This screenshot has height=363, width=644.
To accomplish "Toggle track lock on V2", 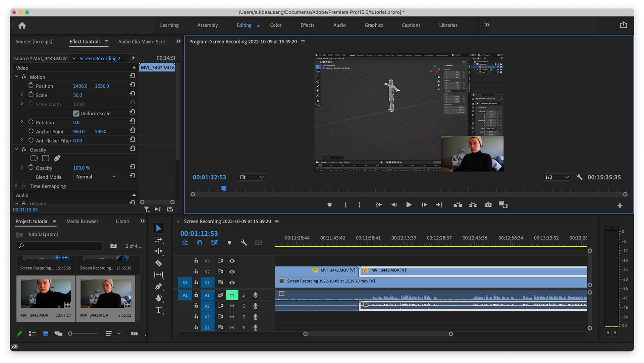I will (196, 271).
